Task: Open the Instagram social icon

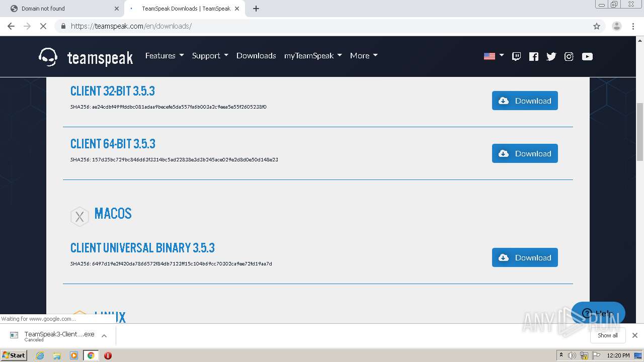Action: (x=569, y=56)
